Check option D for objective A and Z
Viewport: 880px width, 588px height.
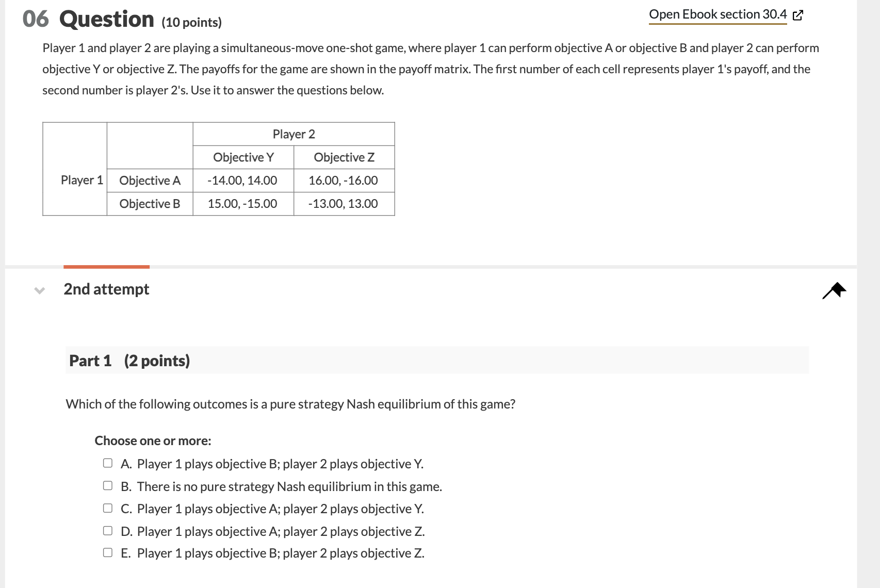click(107, 530)
